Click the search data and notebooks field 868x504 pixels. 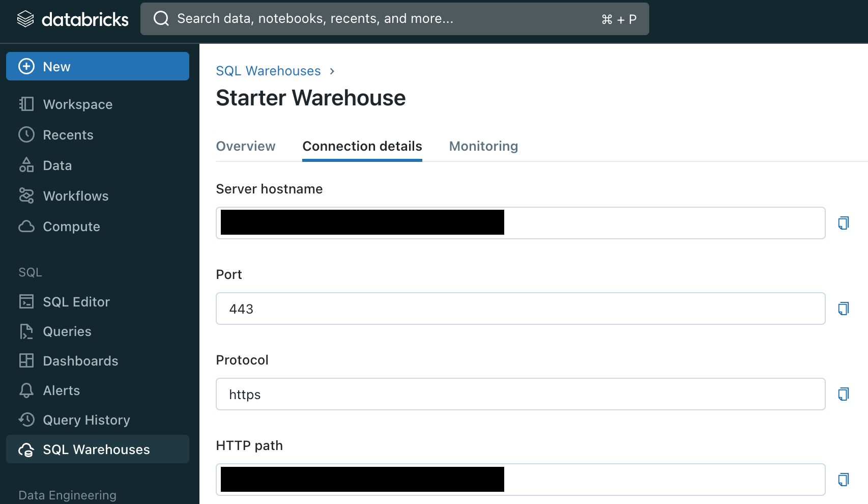click(x=395, y=19)
